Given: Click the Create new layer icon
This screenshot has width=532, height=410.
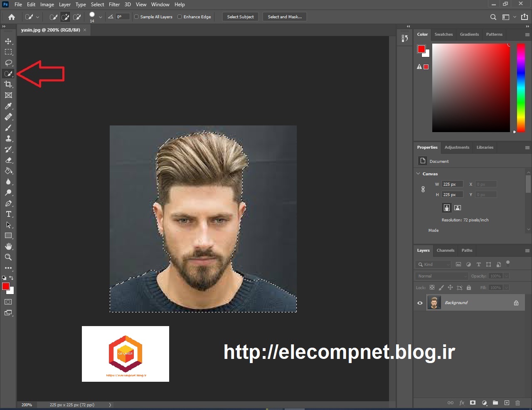Looking at the screenshot, I should (x=507, y=403).
